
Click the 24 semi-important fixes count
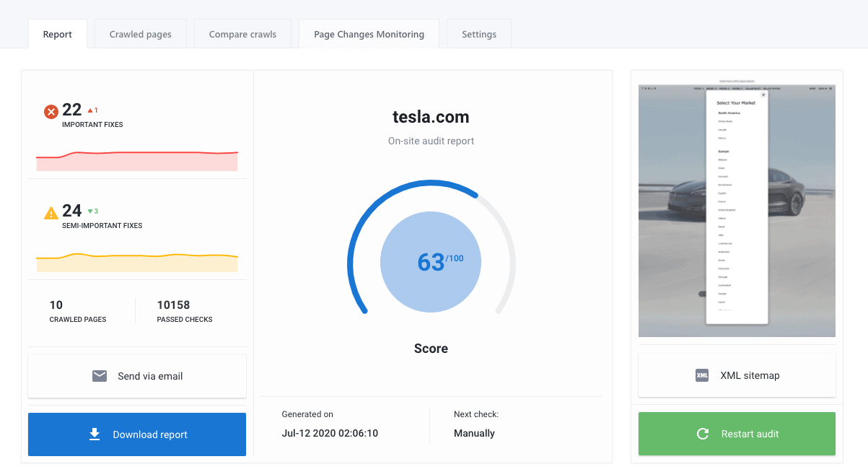tap(72, 211)
